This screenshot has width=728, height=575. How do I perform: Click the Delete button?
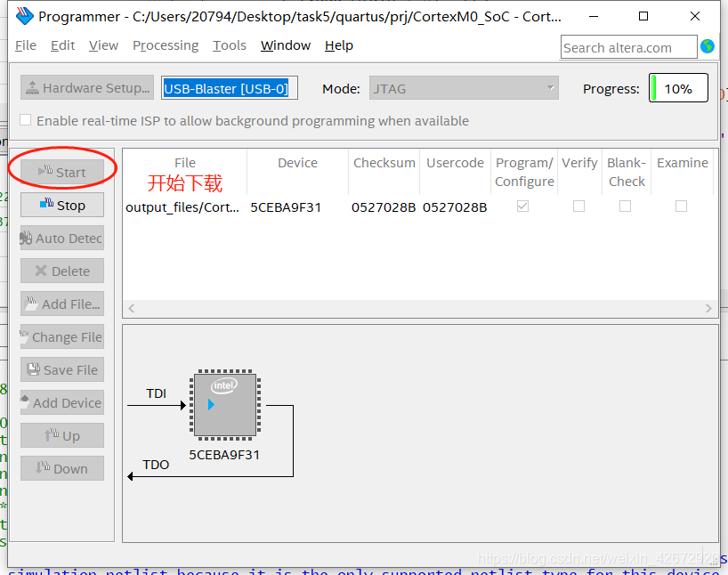click(62, 271)
